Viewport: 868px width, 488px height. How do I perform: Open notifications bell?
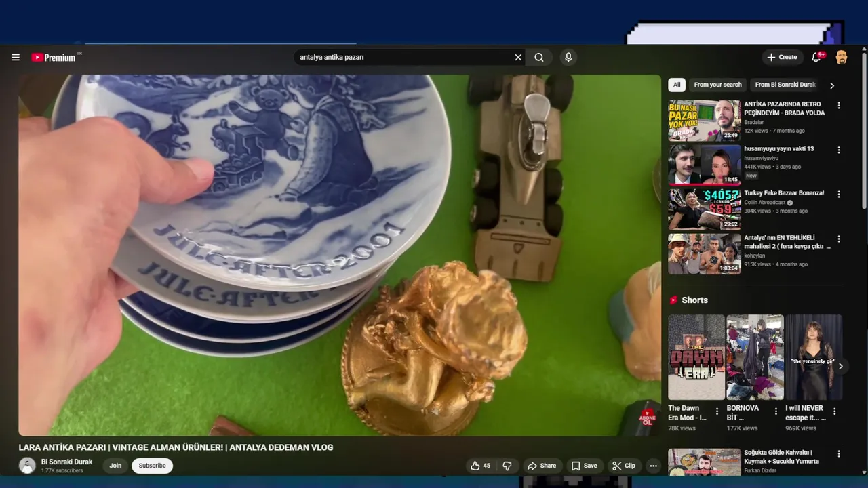[816, 58]
